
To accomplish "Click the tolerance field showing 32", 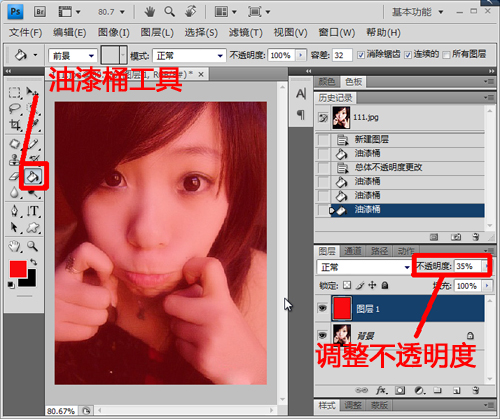I will point(342,55).
